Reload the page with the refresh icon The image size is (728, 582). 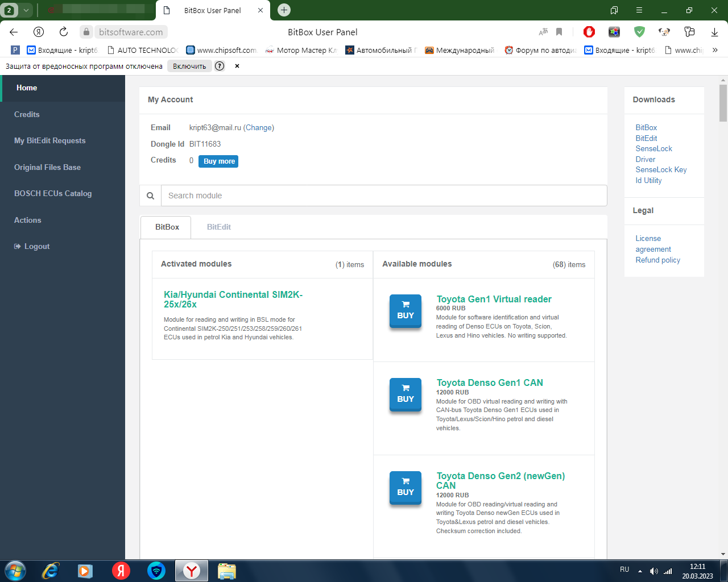click(x=64, y=32)
